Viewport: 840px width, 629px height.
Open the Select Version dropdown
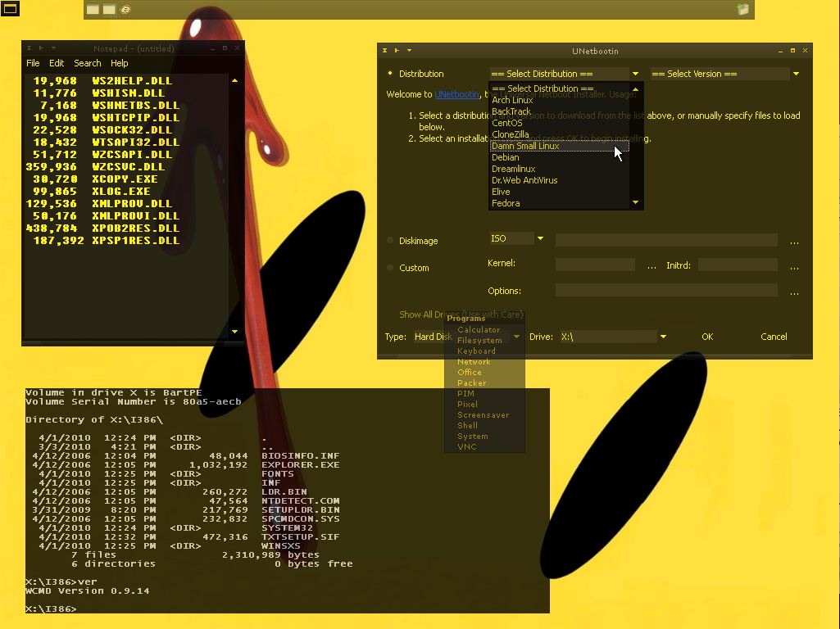coord(724,74)
